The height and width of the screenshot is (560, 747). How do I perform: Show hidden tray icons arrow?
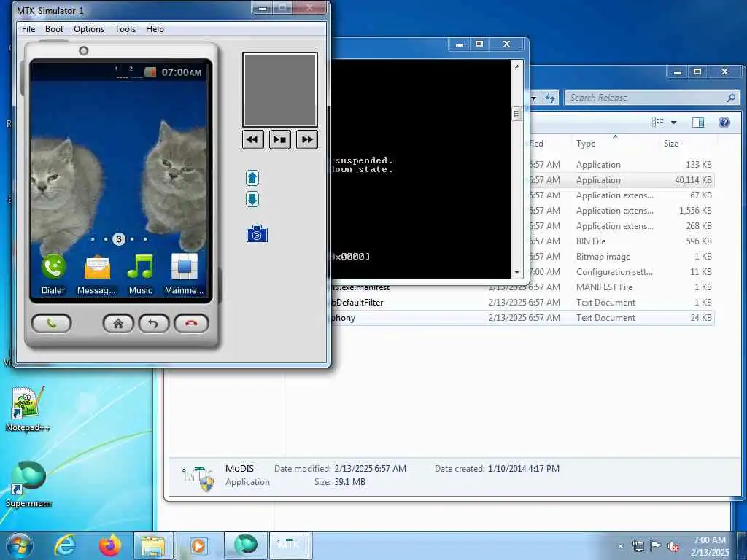click(620, 546)
